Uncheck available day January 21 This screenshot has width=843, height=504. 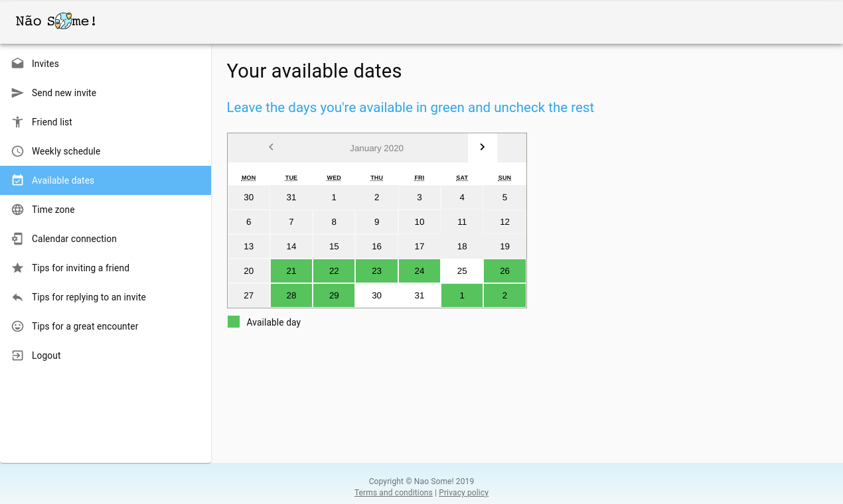[x=291, y=271]
